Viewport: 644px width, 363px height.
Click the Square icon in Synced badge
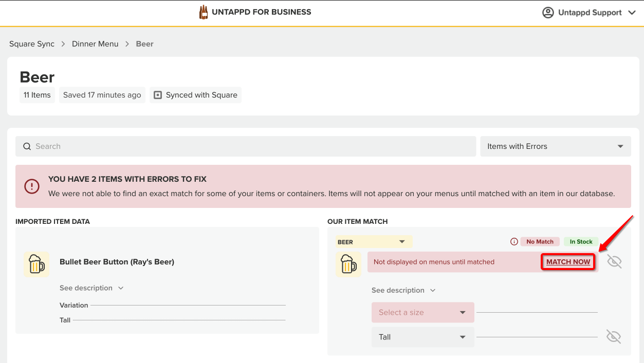(158, 95)
